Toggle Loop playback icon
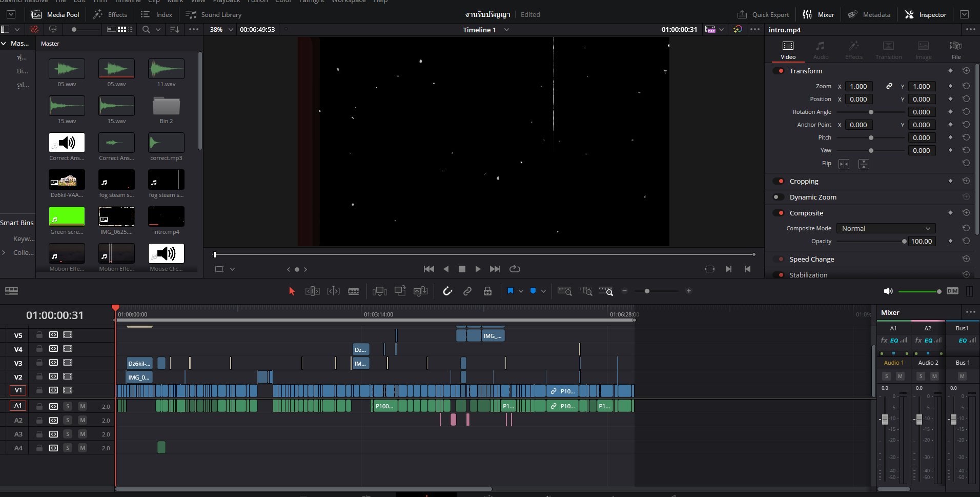 tap(515, 269)
